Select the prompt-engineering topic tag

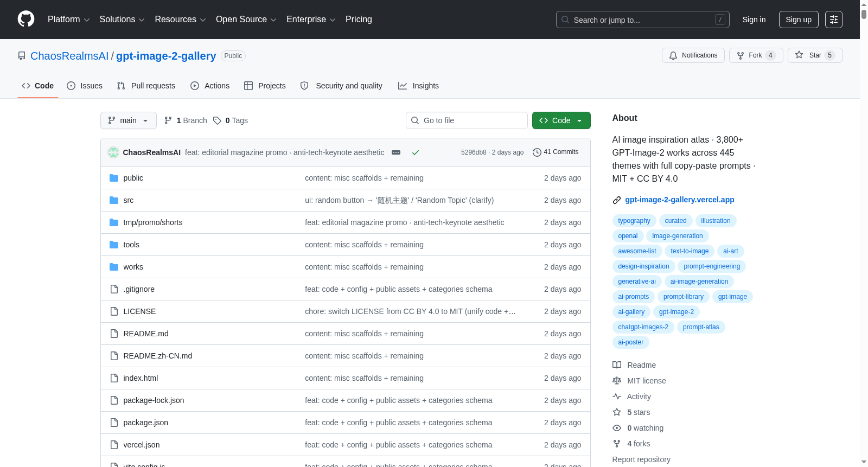(x=712, y=266)
